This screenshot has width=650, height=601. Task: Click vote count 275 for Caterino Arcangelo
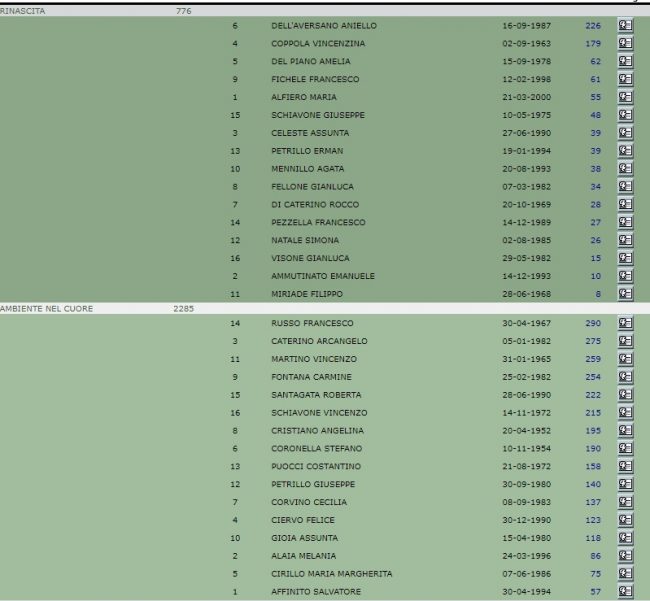(592, 341)
